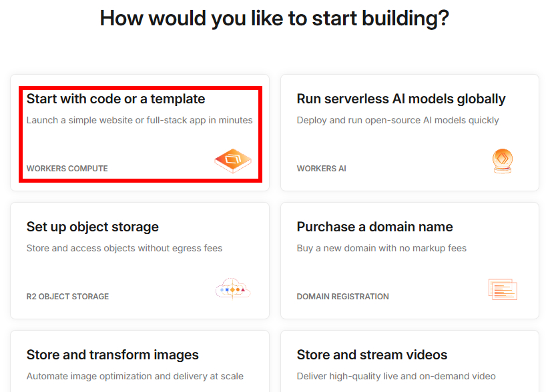This screenshot has height=392, width=554.
Task: Click "Buy a new domain with no markup fees"
Action: [381, 249]
